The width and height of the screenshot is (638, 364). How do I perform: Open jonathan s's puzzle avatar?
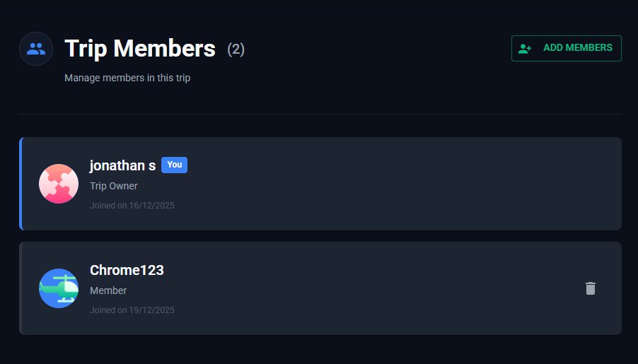59,184
